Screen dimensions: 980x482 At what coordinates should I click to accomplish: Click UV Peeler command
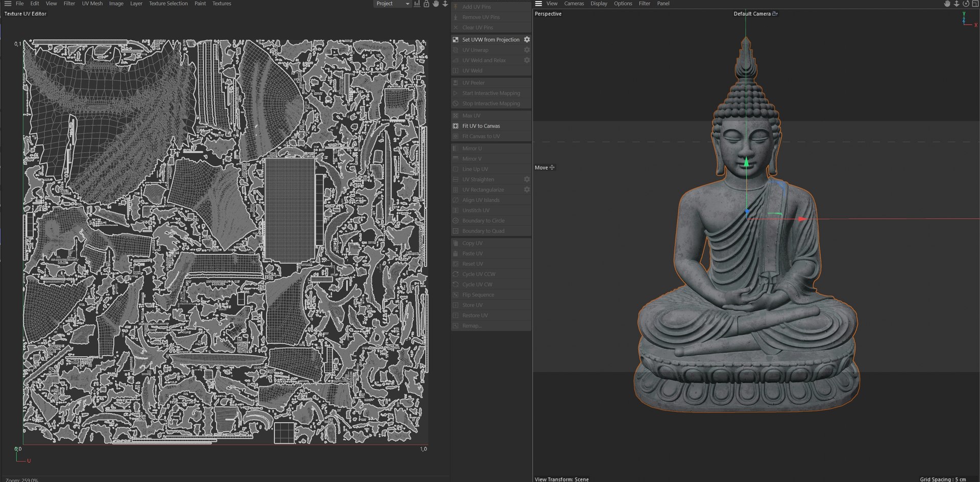click(491, 83)
